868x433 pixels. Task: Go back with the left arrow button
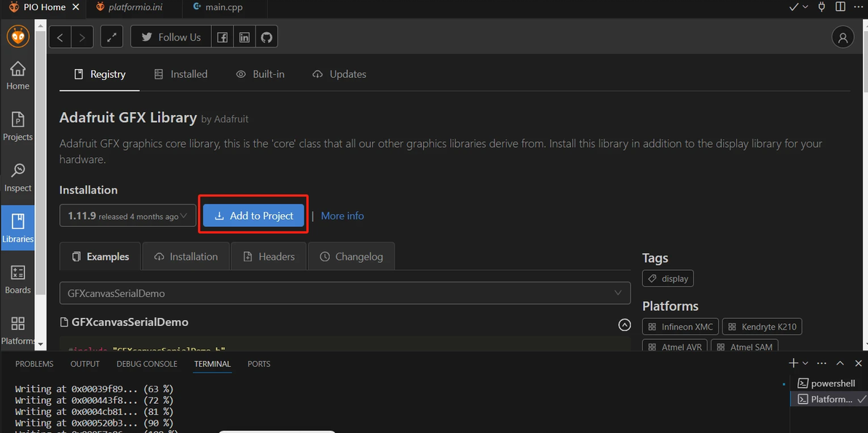[60, 37]
